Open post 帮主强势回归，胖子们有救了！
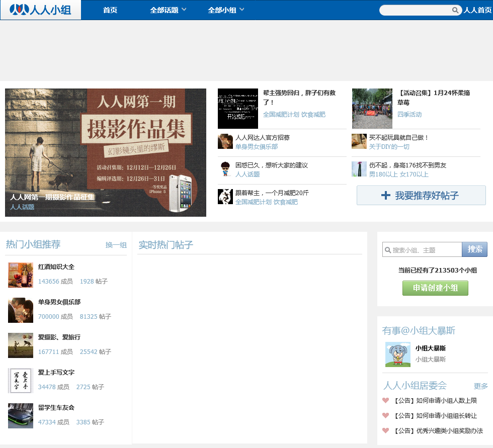Image resolution: width=493 pixels, height=448 pixels. [299, 98]
